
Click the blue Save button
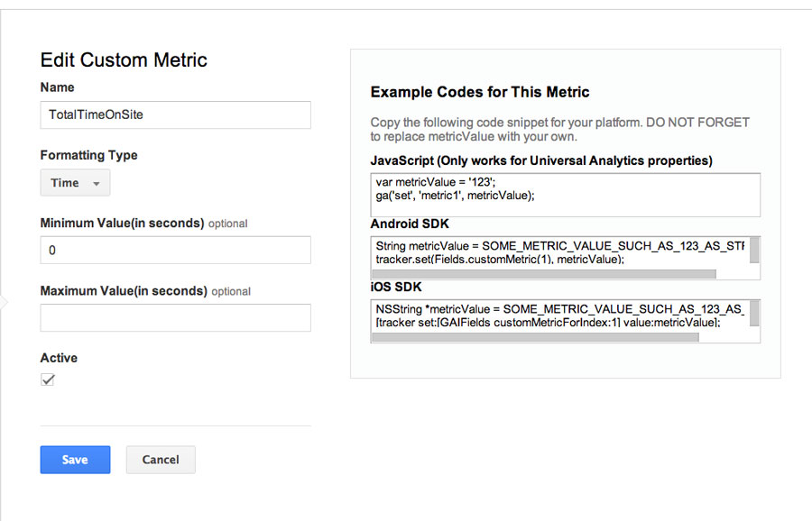tap(75, 460)
